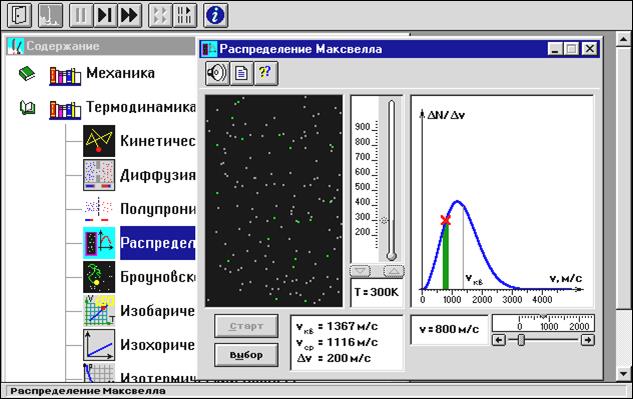This screenshot has height=399, width=633.
Task: Pause the simulation with the pause button
Action: [82, 15]
